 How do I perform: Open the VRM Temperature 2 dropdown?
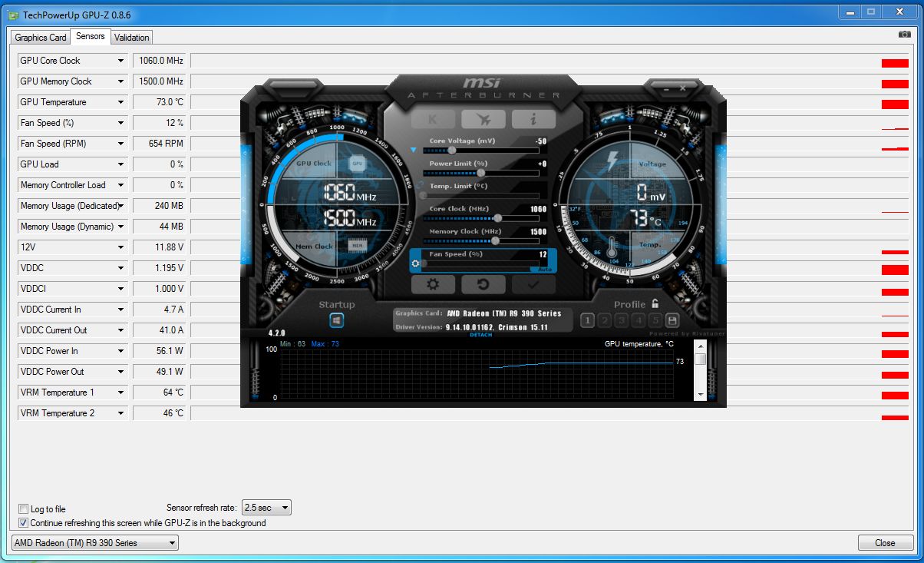click(120, 413)
